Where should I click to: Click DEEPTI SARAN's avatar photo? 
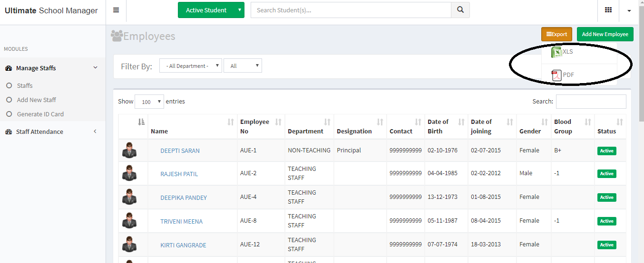tap(129, 150)
